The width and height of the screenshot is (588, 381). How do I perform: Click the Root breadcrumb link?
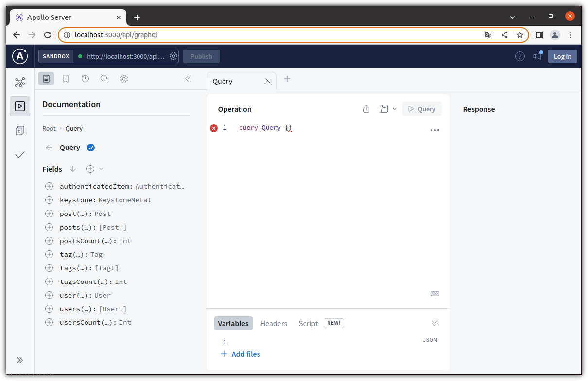click(x=49, y=129)
